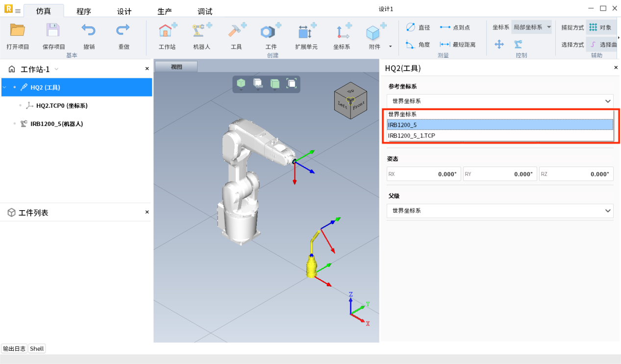Open the 调试 ribbon tab
This screenshot has width=621, height=364.
205,11
